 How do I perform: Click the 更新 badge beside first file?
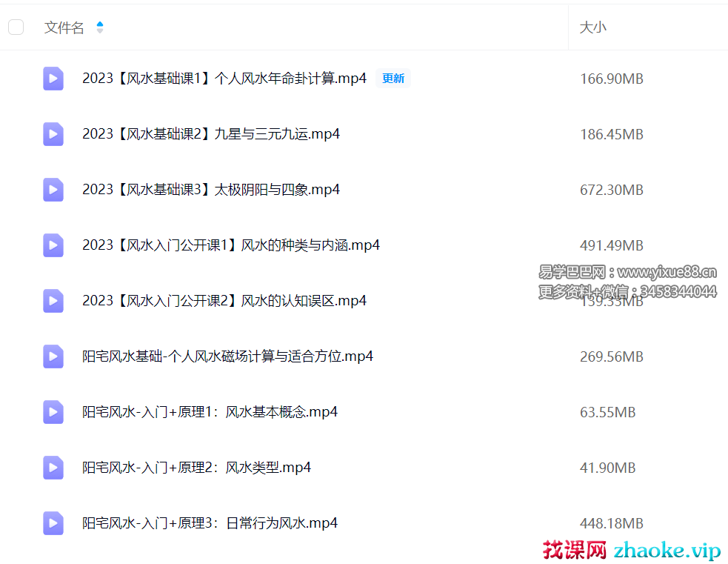393,79
